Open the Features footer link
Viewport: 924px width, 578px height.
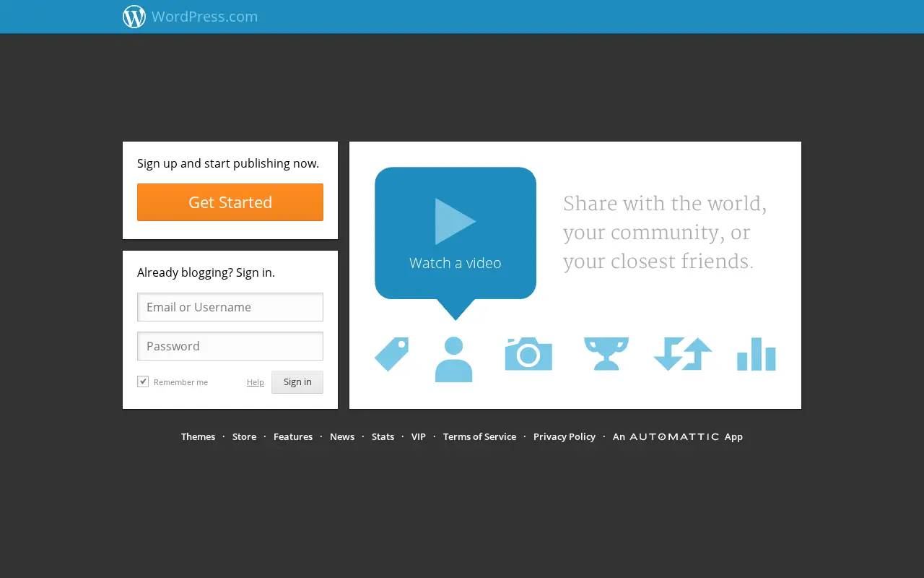point(293,436)
